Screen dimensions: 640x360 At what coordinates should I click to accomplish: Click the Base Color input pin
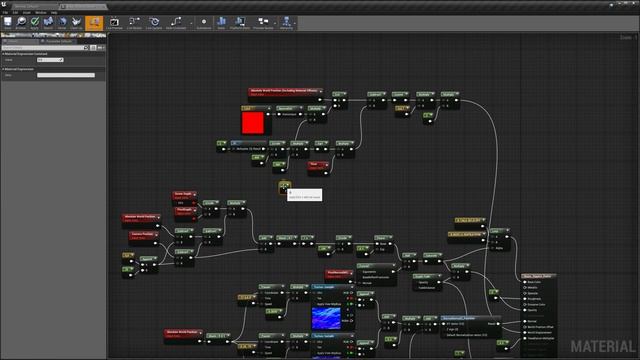pyautogui.click(x=525, y=282)
